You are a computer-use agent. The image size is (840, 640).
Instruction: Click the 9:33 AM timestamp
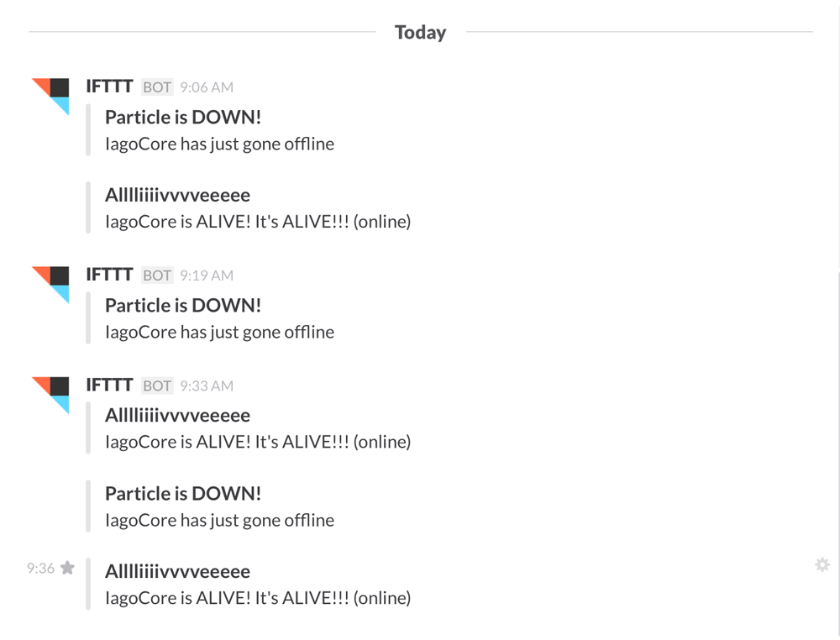[x=207, y=386]
